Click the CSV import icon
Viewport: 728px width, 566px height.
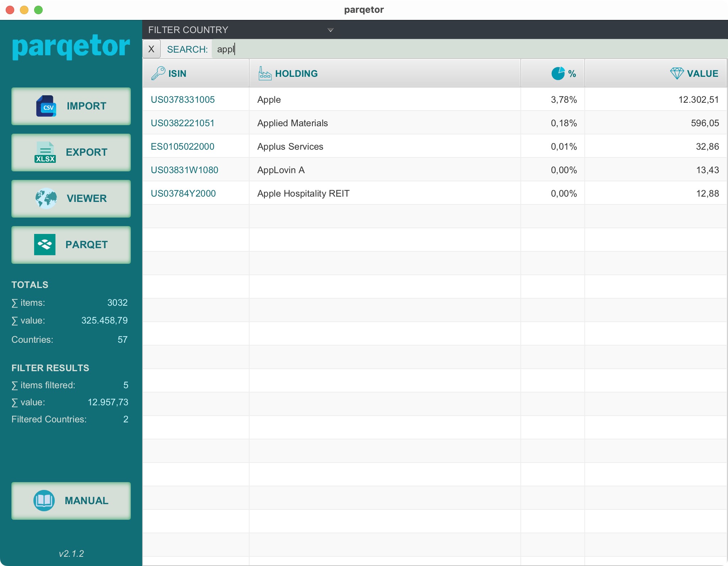pyautogui.click(x=46, y=106)
